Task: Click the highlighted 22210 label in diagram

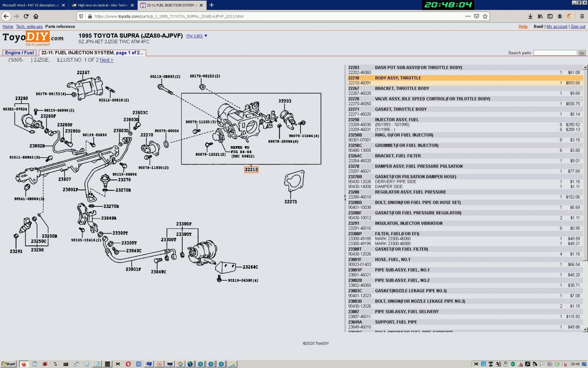Action: pos(251,170)
